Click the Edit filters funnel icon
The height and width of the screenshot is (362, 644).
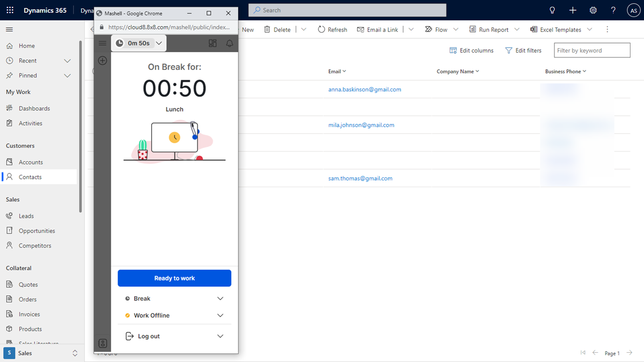(x=509, y=50)
